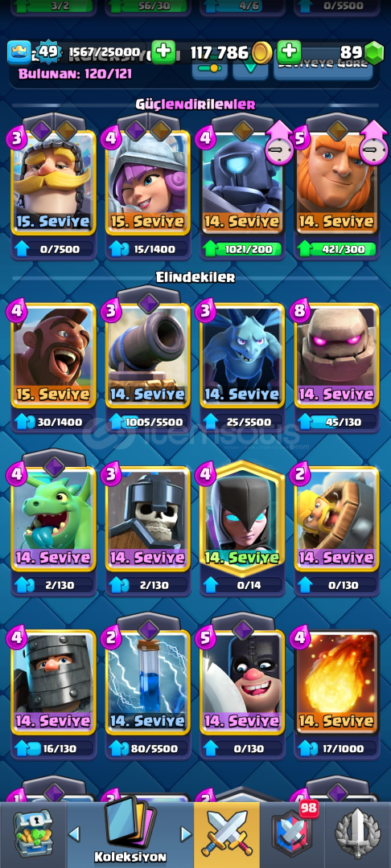Open the Clan shield tab with 98 badge
This screenshot has height=868, width=391.
pos(293,833)
